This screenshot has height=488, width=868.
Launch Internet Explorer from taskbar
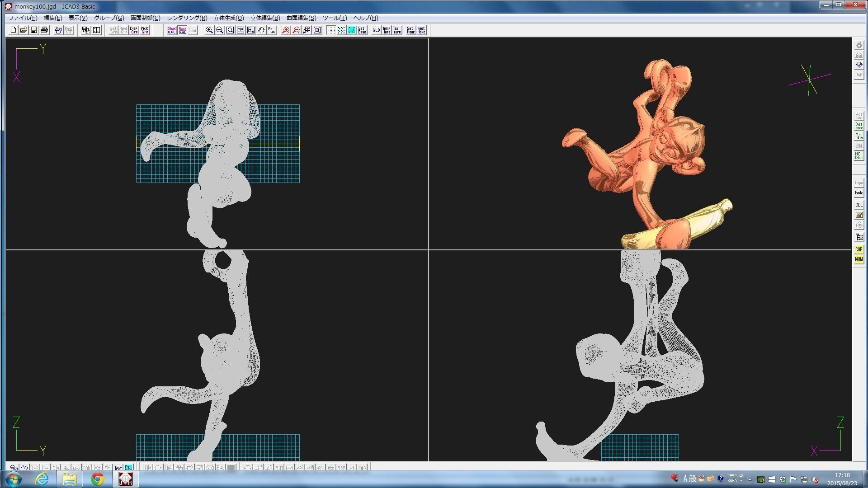[42, 479]
